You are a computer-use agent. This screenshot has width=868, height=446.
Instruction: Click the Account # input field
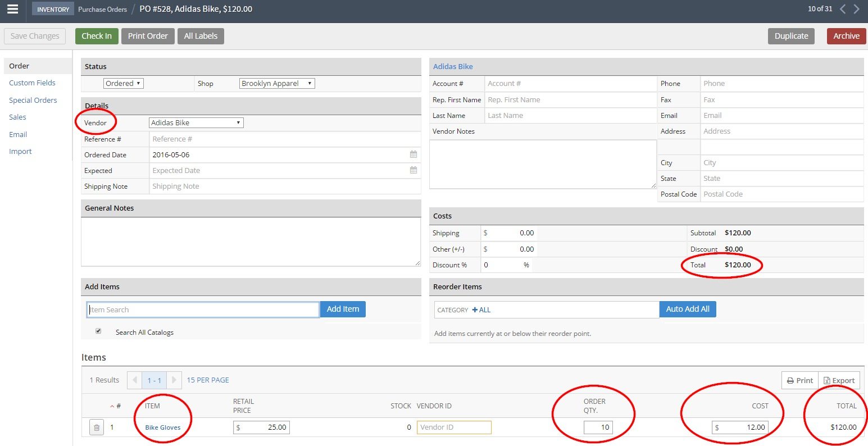coord(570,83)
